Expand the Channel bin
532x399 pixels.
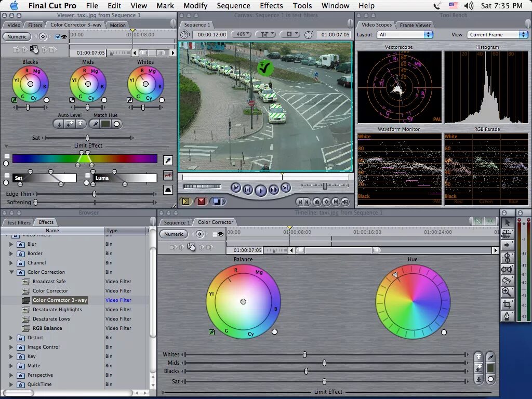[x=11, y=262]
